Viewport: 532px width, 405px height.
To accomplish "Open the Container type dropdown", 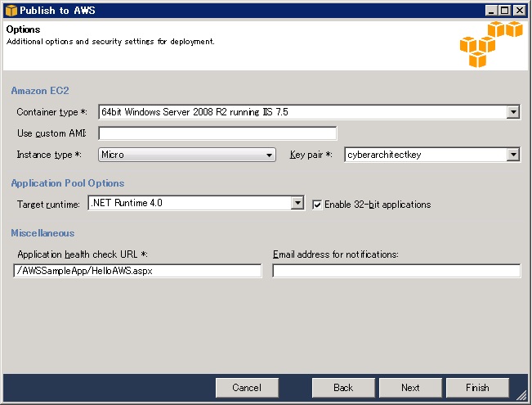I will [309, 112].
